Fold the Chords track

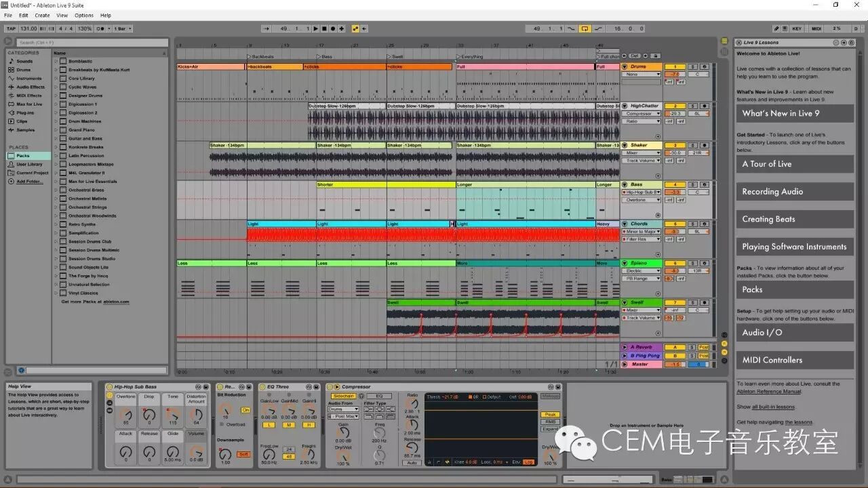[x=625, y=224]
